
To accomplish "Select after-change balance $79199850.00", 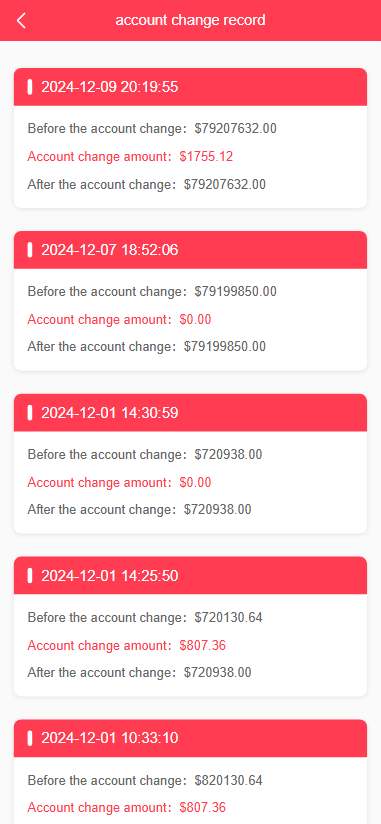I will [225, 346].
